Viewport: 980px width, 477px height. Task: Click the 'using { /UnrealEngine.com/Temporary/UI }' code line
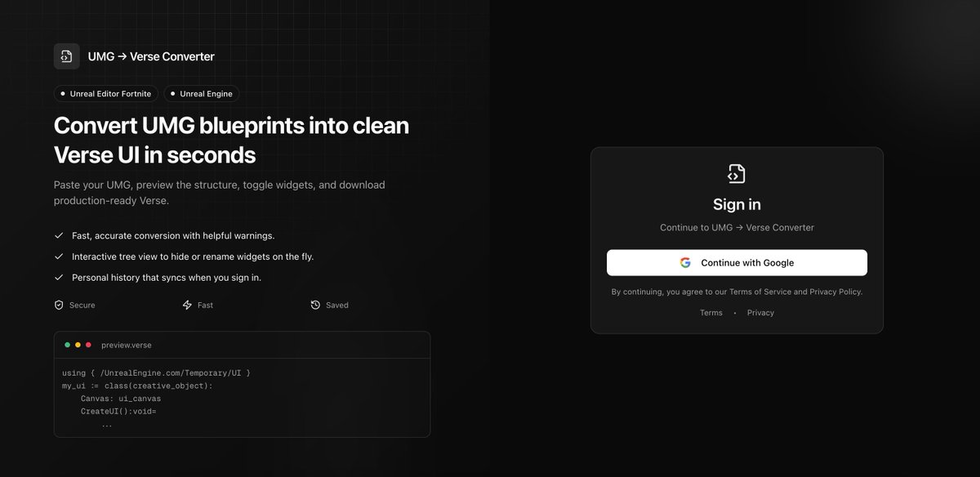coord(156,372)
